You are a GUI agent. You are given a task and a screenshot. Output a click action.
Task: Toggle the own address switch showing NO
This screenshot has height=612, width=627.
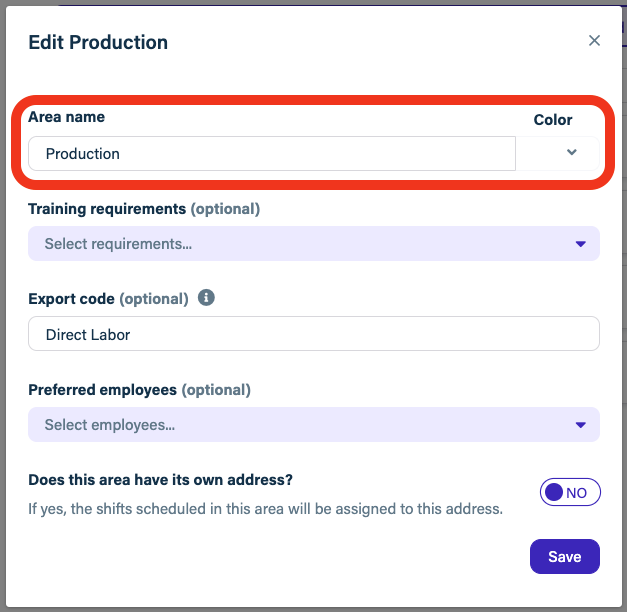pyautogui.click(x=570, y=492)
